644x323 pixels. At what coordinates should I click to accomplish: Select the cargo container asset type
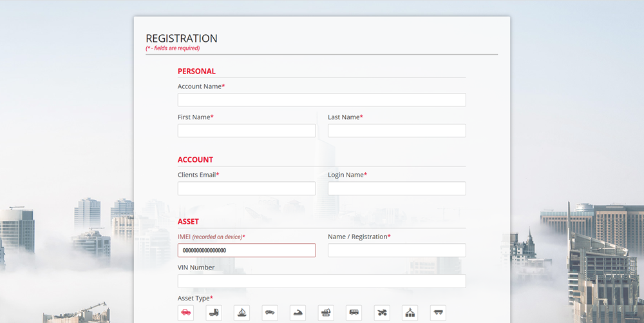(410, 313)
